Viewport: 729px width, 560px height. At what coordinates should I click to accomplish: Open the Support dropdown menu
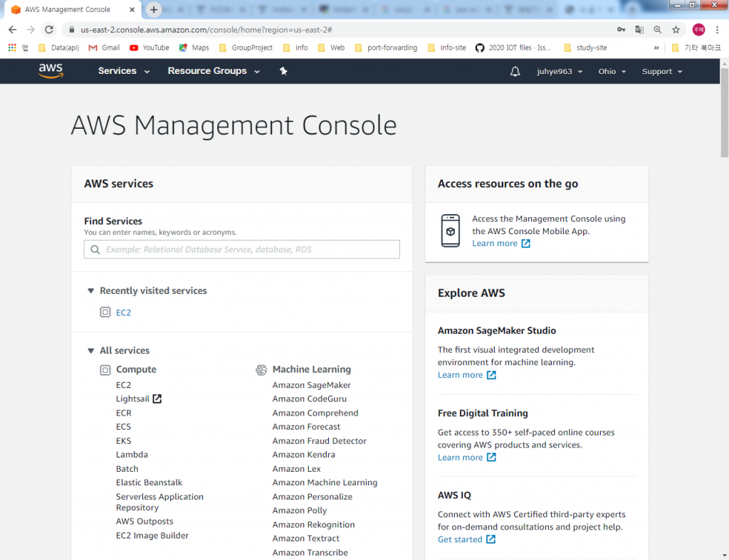pos(662,72)
